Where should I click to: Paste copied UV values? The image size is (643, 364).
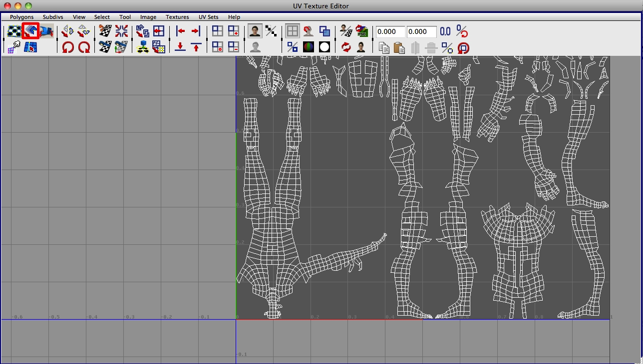tap(398, 47)
